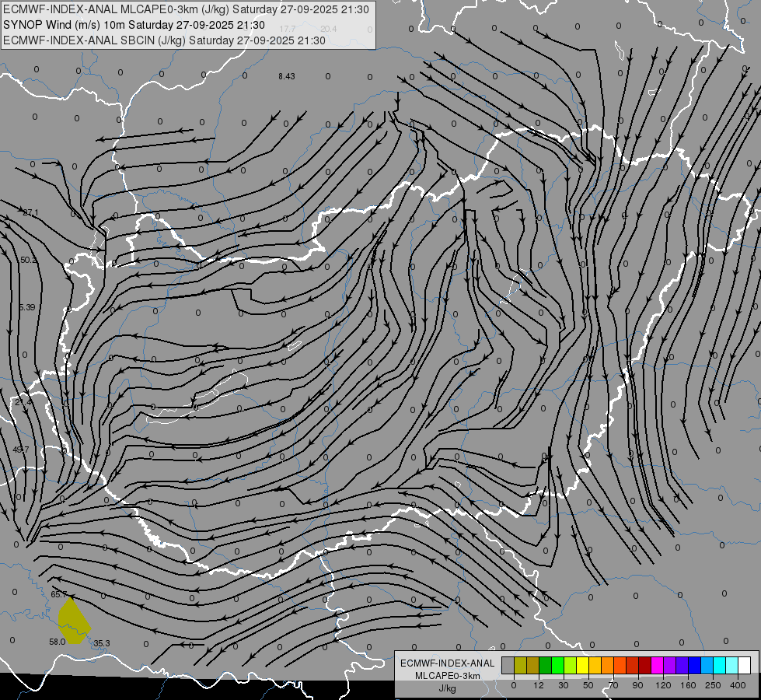Click the faint 20.4 value beside the header
The width and height of the screenshot is (761, 700).
pos(329,29)
